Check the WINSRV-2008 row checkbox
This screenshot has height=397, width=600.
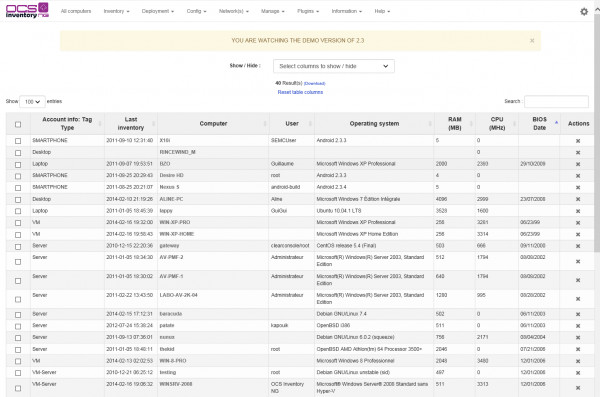click(x=18, y=388)
